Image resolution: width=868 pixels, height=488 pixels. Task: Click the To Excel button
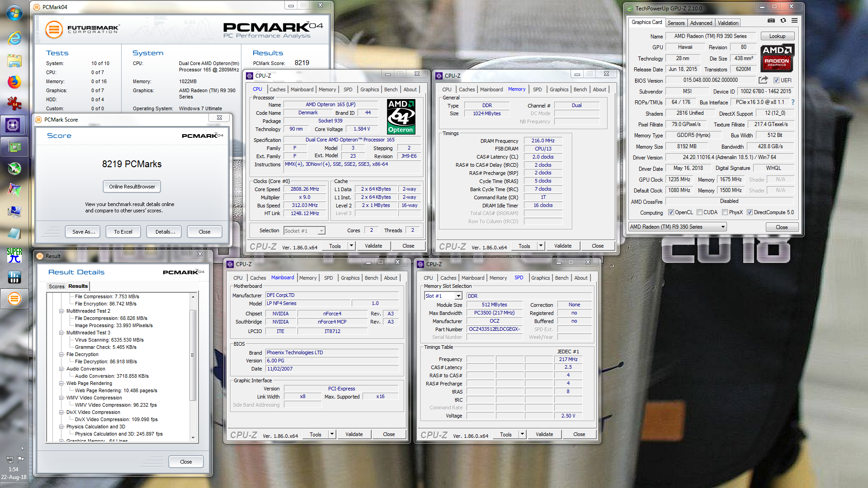coord(123,232)
